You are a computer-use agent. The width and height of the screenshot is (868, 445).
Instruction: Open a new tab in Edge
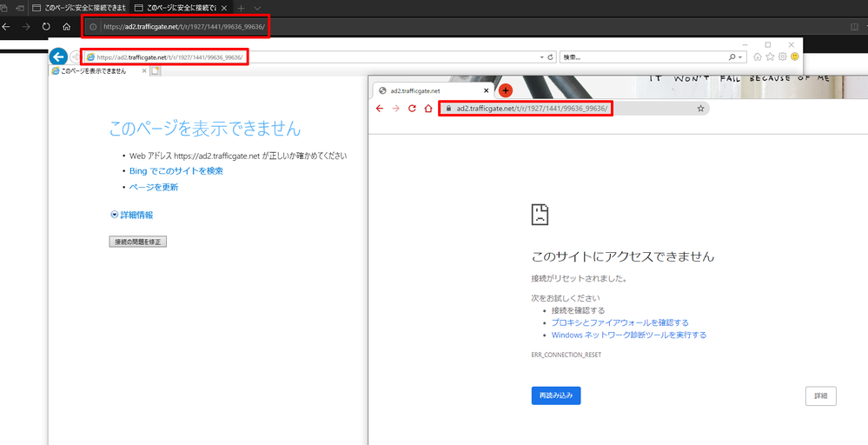241,9
